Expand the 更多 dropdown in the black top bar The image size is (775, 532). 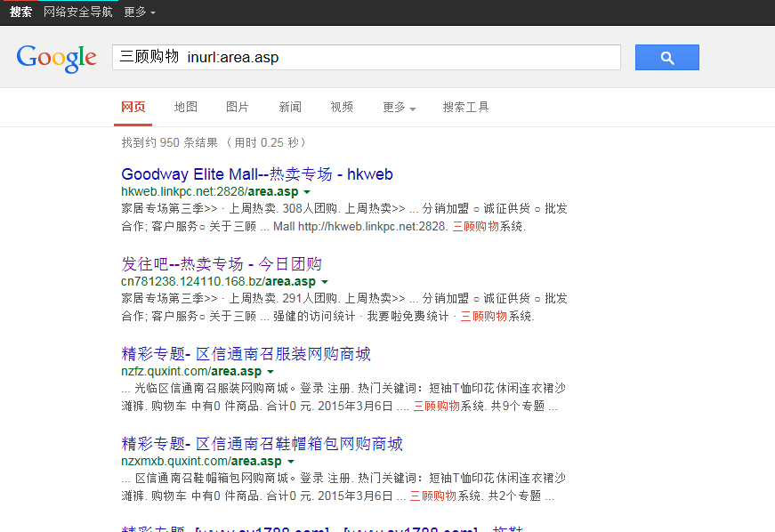[140, 12]
